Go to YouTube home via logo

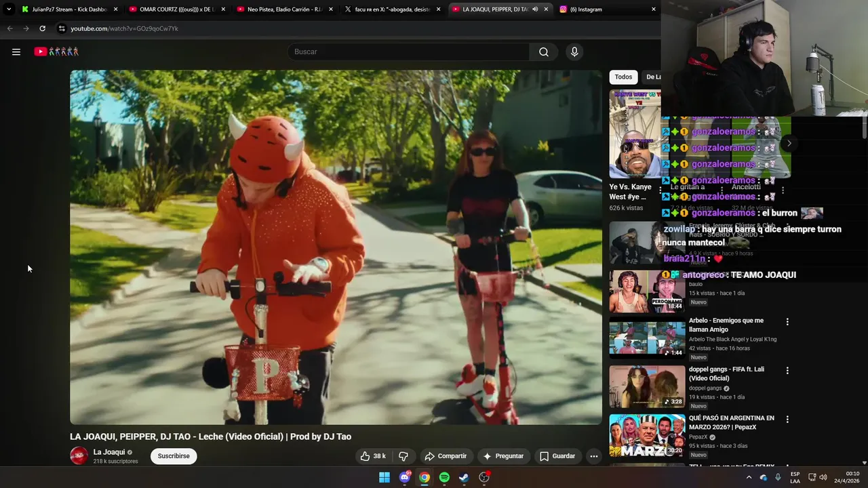click(57, 52)
